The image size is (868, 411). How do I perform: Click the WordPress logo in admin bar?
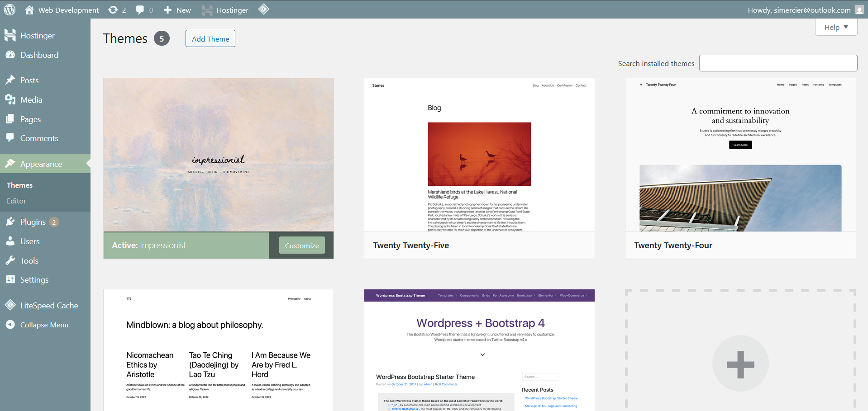point(10,9)
